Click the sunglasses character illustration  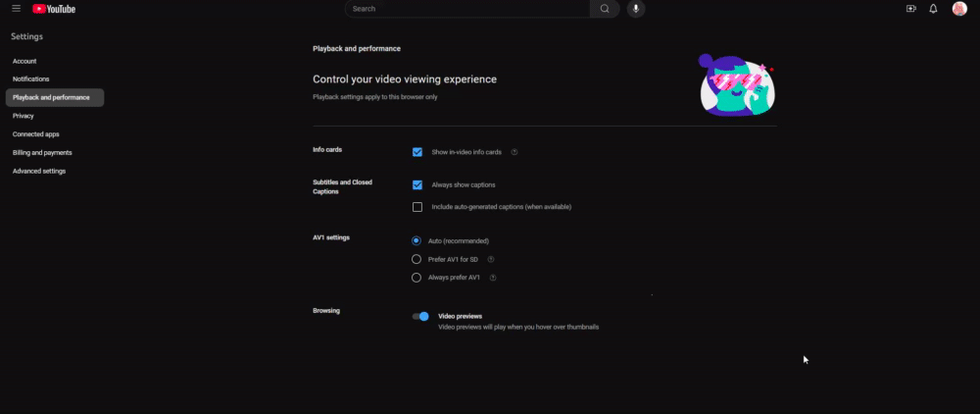(x=737, y=85)
